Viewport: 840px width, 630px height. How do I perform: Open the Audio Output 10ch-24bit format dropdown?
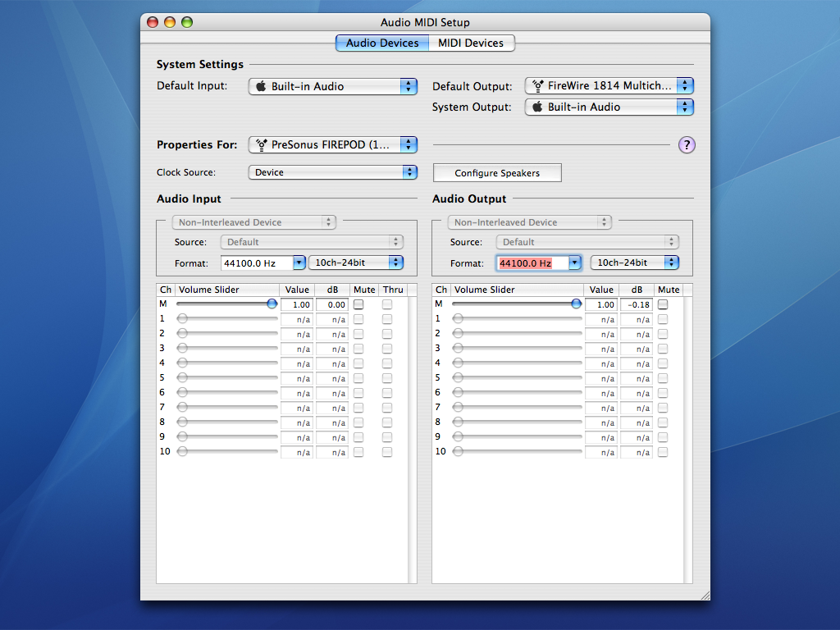coord(634,262)
